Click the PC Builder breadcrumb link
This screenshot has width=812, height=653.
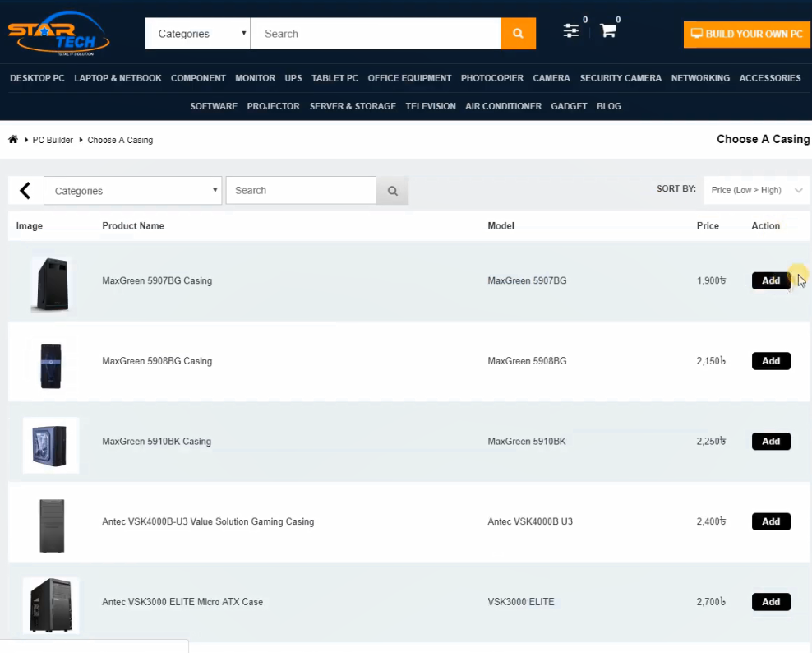coord(53,140)
